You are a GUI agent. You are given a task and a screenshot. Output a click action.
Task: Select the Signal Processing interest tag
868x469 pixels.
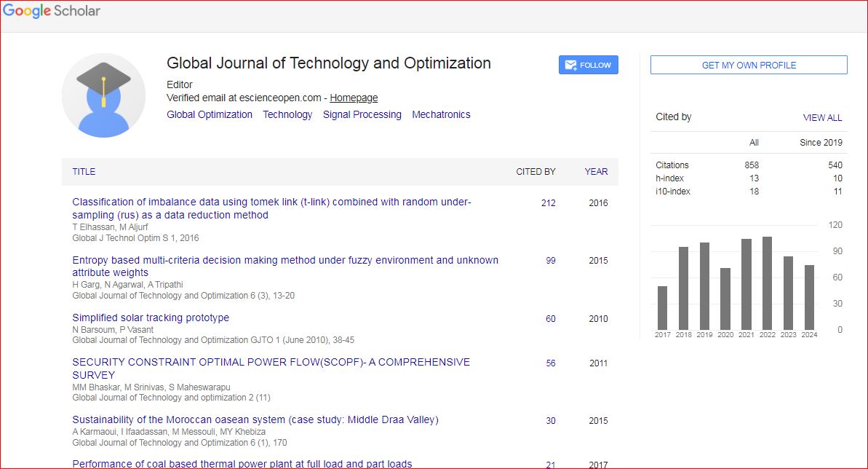pos(362,114)
